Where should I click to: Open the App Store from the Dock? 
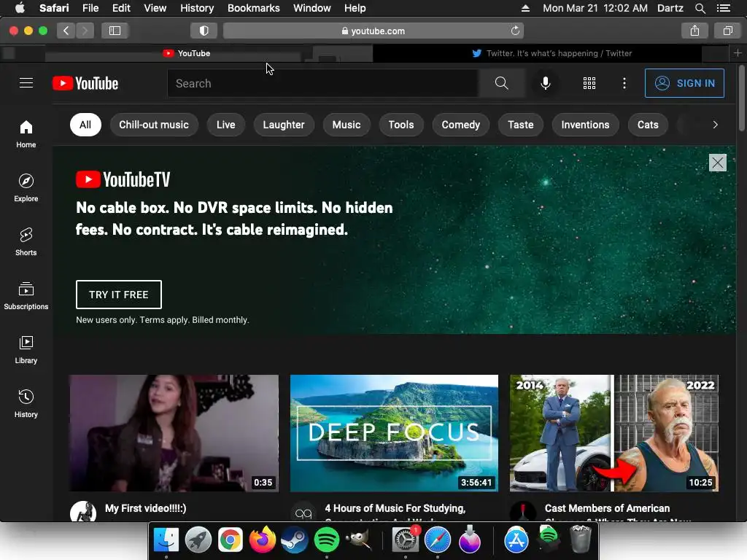516,540
